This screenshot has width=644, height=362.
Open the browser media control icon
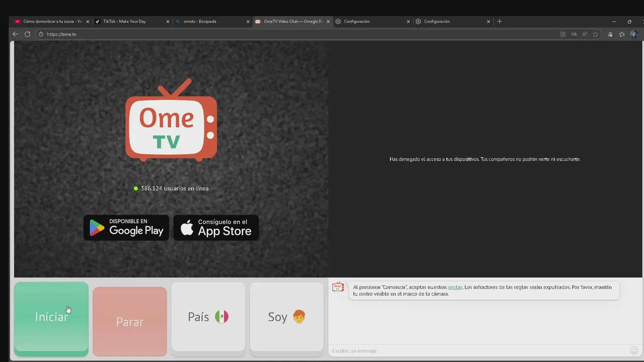click(610, 34)
